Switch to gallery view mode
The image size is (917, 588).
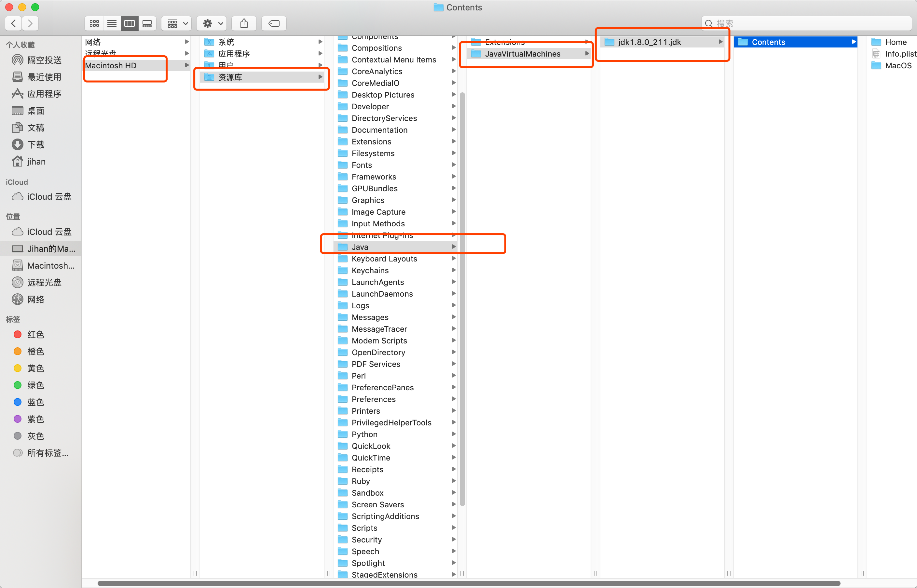coord(147,24)
